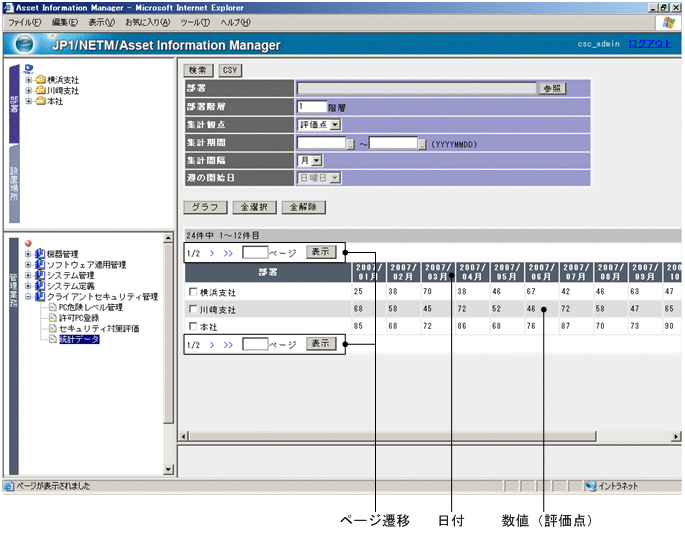Click the 横浜支社 folder icon

(40, 80)
